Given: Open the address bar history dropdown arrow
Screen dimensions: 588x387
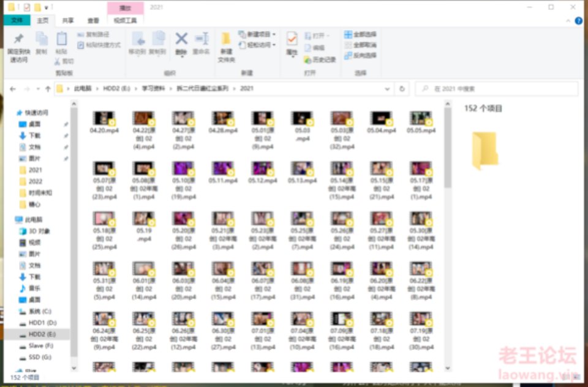Looking at the screenshot, I should 390,89.
